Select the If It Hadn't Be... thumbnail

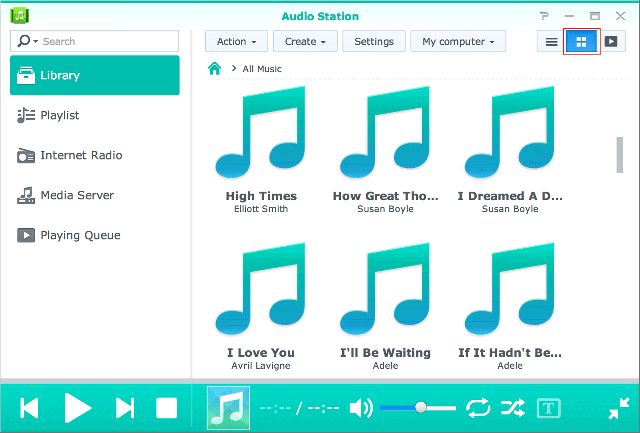[x=510, y=289]
